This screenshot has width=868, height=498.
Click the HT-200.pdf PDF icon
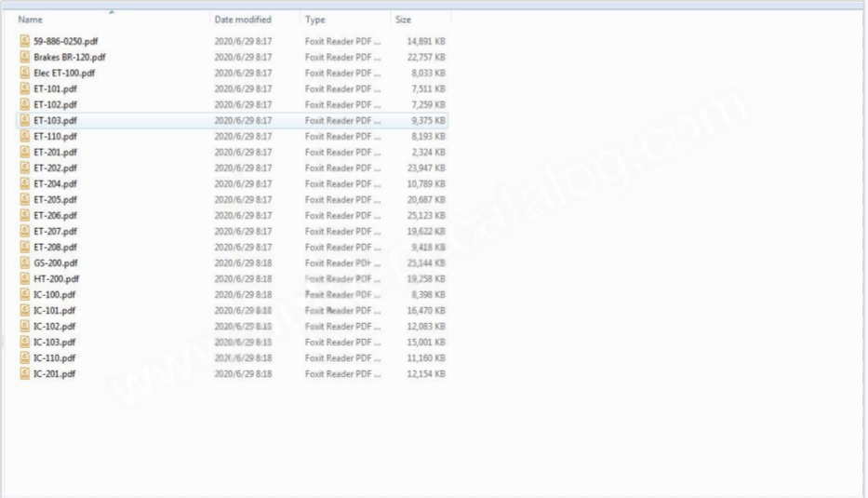coord(25,278)
